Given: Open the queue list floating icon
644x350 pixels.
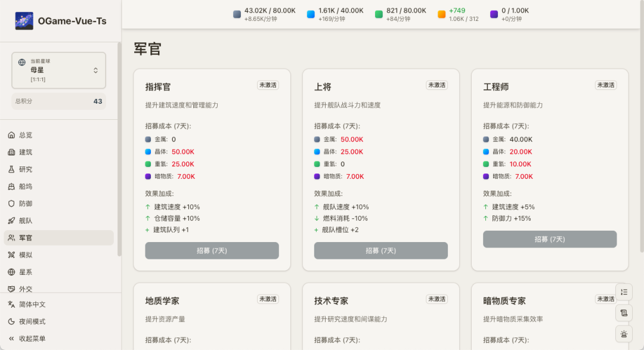Looking at the screenshot, I should 624,292.
